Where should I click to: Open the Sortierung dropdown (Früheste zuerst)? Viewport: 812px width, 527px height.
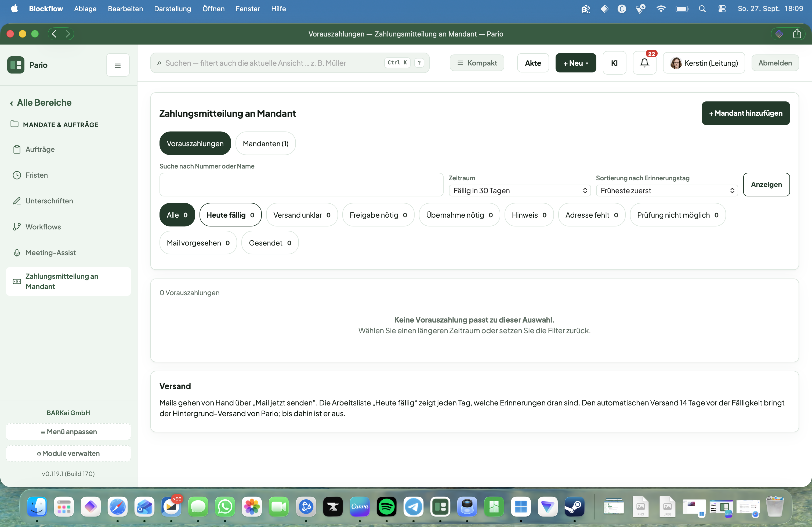[667, 191]
